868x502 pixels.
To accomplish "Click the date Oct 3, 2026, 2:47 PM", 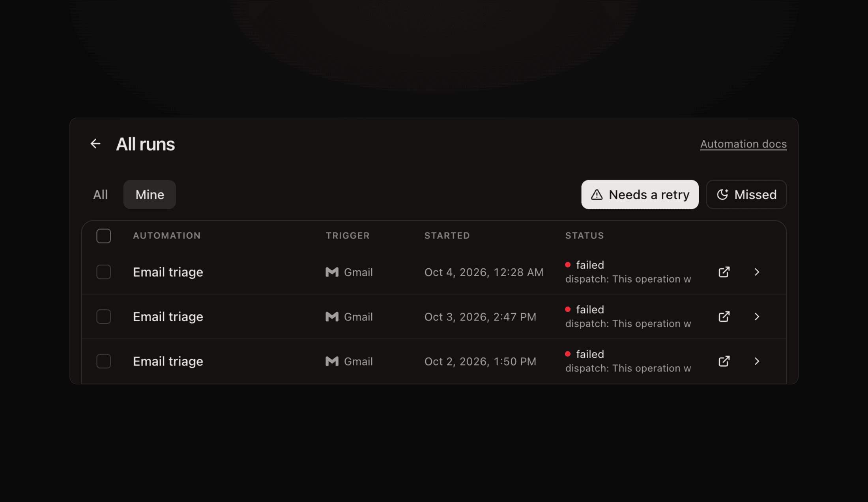I will pyautogui.click(x=480, y=317).
